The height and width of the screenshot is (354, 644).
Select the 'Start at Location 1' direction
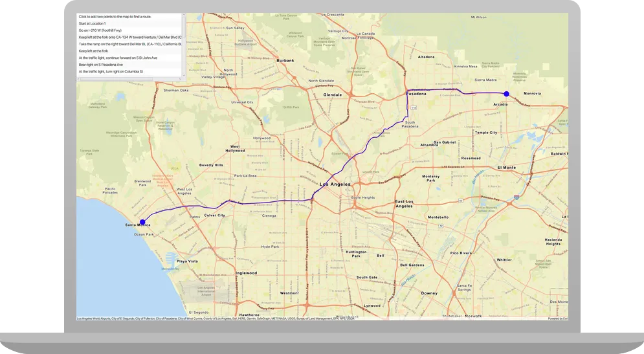pyautogui.click(x=129, y=23)
